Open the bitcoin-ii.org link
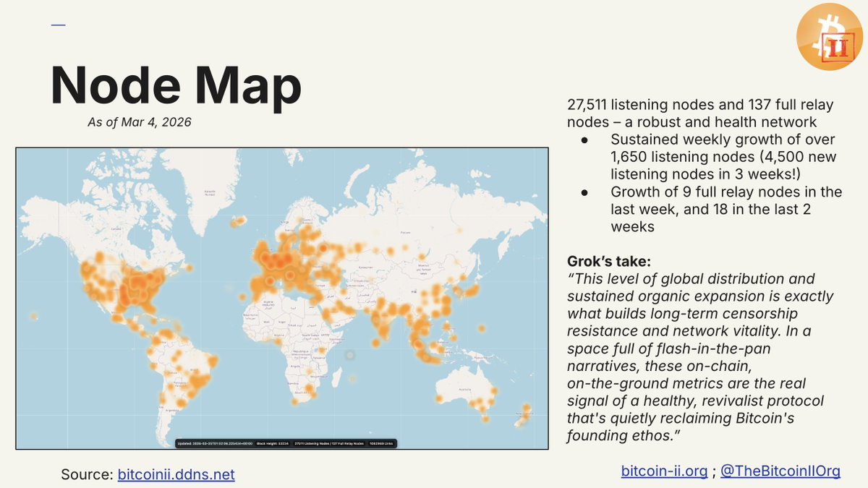The image size is (868, 488). click(664, 471)
